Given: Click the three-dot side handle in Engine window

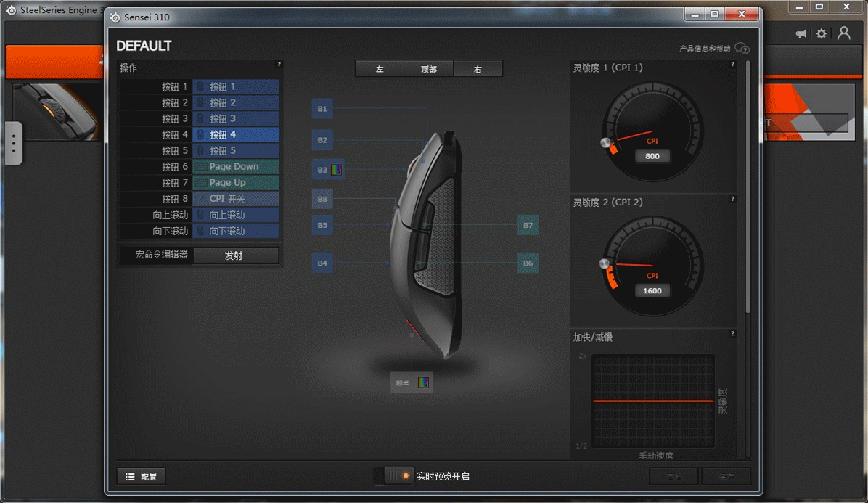Looking at the screenshot, I should tap(14, 143).
